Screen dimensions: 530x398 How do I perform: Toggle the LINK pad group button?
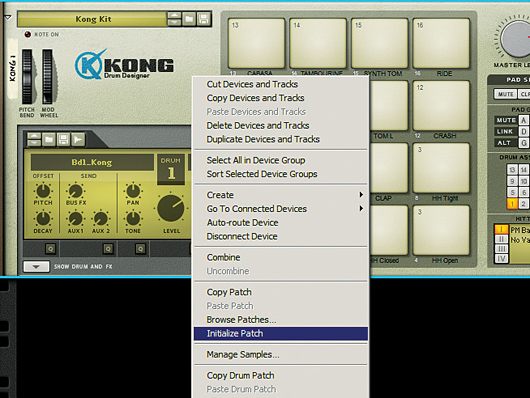pos(506,131)
